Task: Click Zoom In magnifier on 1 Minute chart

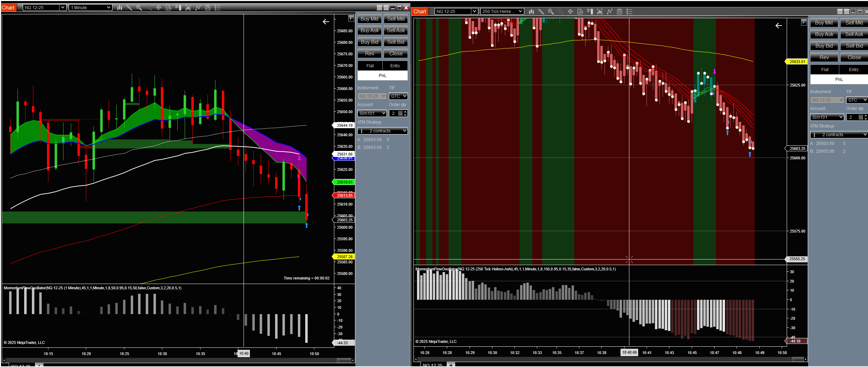Action: (139, 8)
